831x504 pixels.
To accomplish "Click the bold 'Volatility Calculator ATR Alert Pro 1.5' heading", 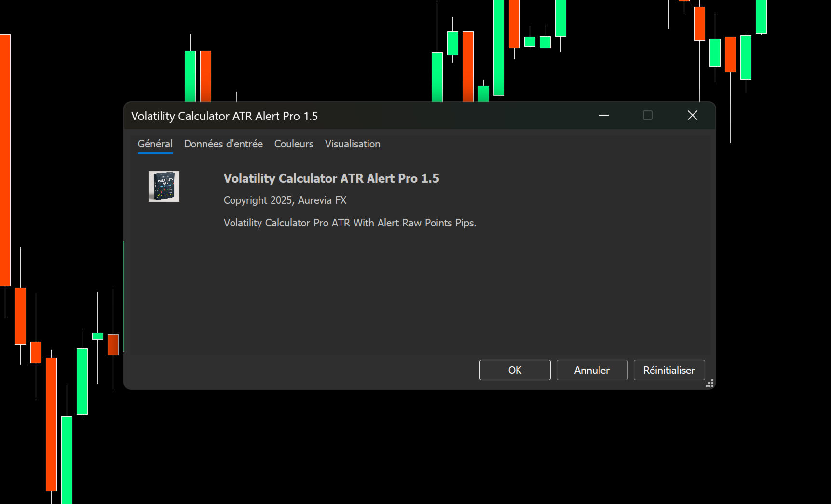I will 331,178.
